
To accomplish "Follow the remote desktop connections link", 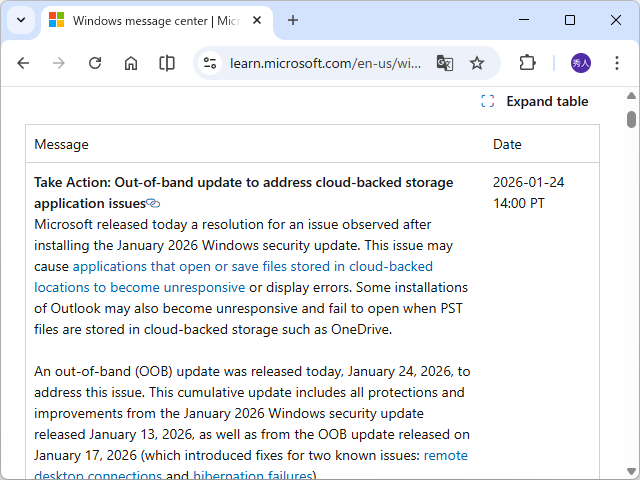I will click(445, 455).
